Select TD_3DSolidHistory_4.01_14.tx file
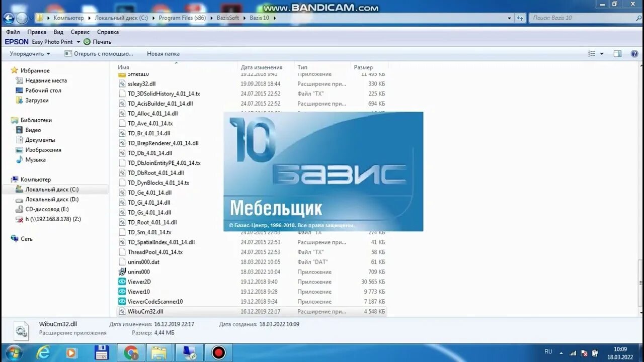The width and height of the screenshot is (644, 362). click(x=164, y=94)
